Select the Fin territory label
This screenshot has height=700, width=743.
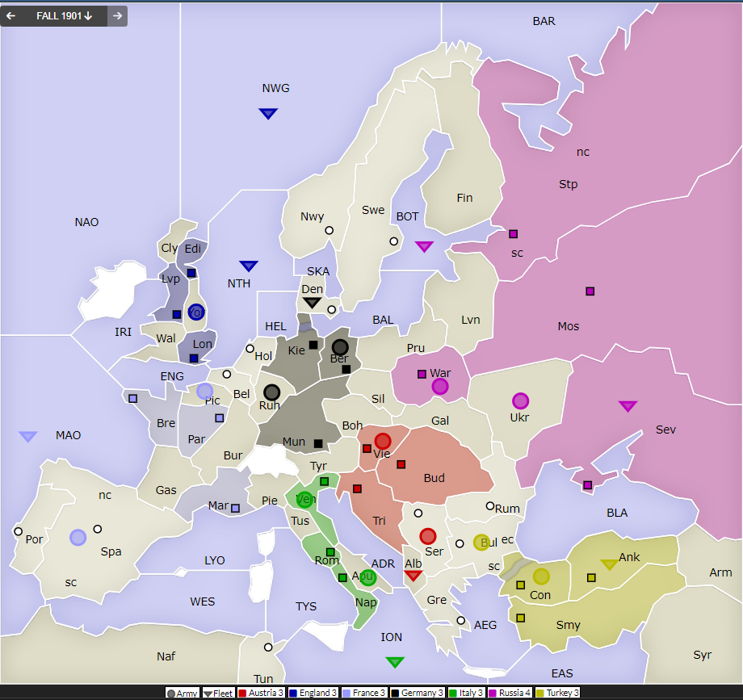[465, 198]
